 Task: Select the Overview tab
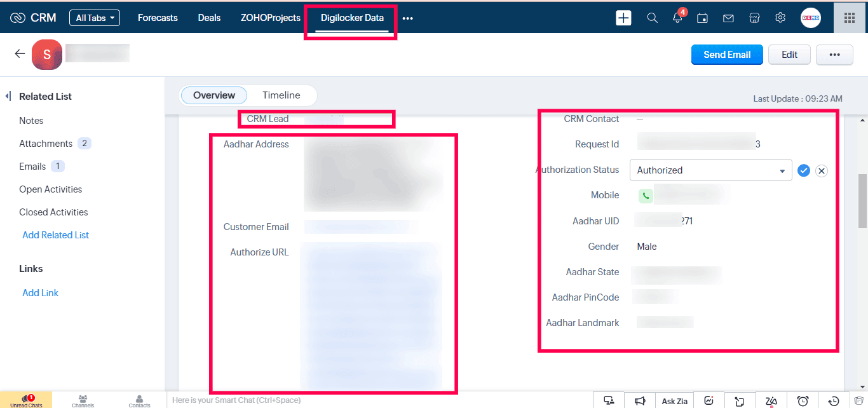[214, 95]
